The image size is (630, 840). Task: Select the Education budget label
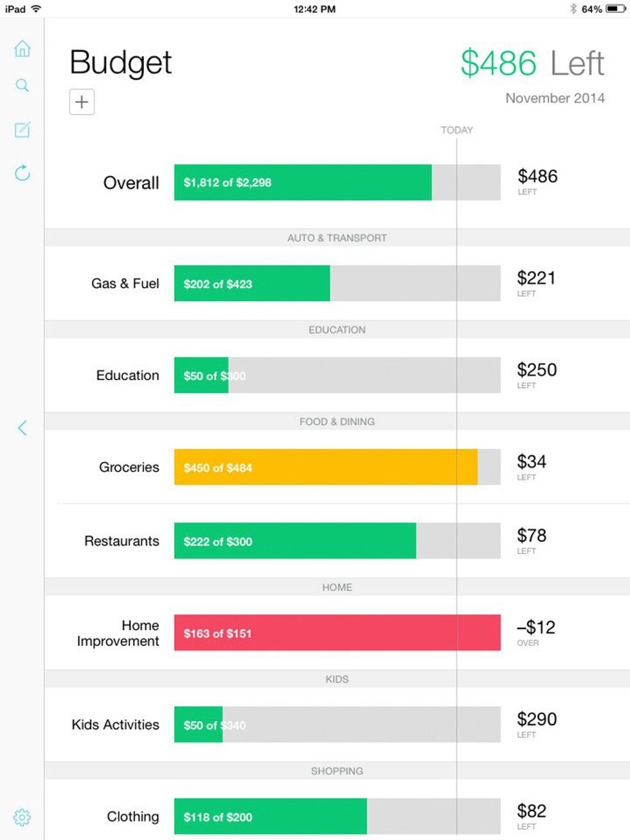tap(128, 375)
